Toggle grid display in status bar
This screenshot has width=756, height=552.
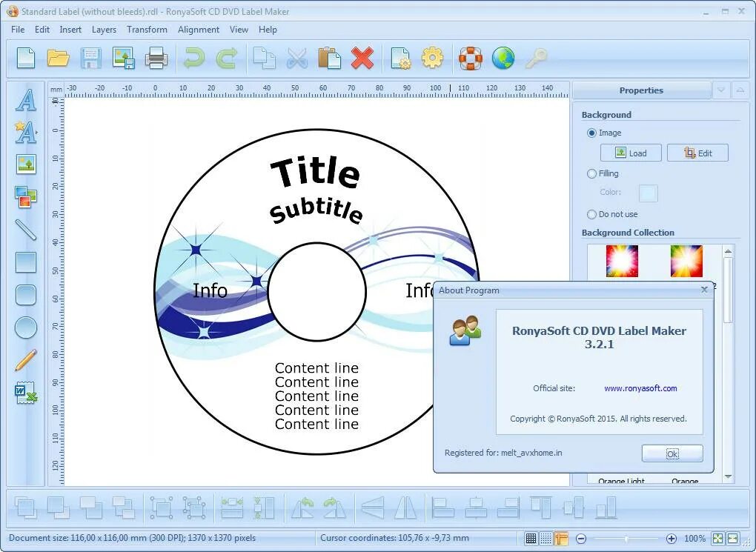point(531,539)
